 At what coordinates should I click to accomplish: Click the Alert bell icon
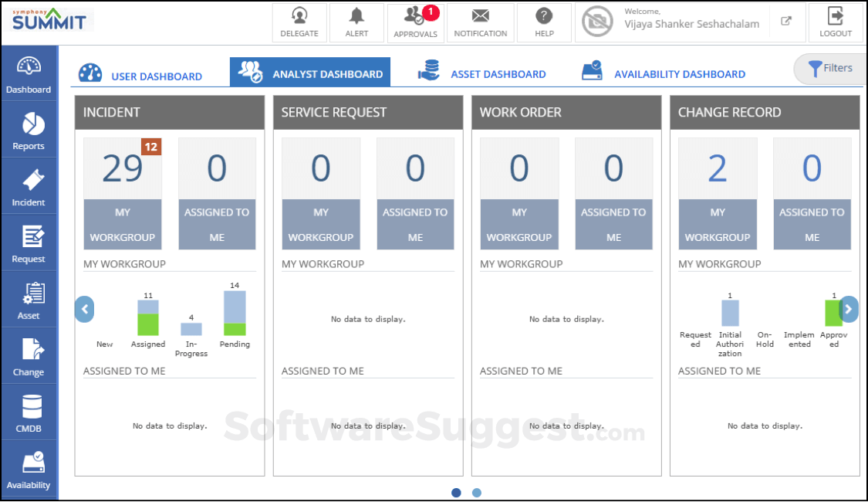[x=356, y=22]
